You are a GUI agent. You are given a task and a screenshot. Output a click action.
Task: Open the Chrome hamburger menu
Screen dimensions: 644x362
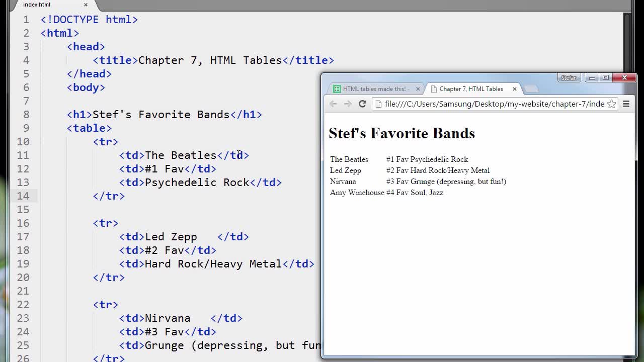(626, 104)
